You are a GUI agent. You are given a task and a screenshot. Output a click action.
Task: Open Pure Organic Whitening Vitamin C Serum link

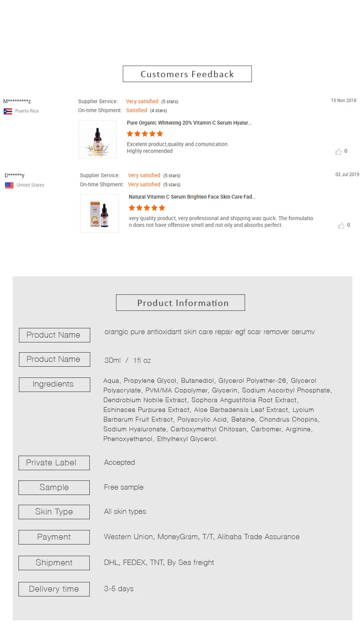[189, 123]
